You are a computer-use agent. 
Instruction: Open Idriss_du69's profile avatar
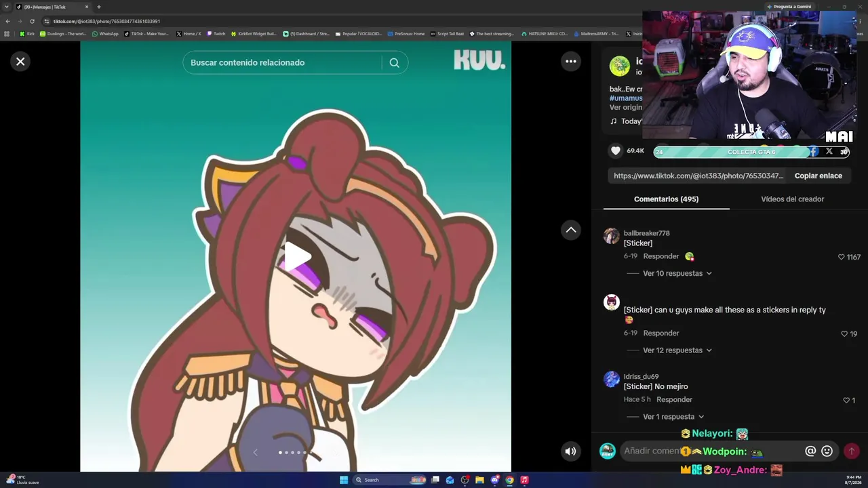(612, 379)
